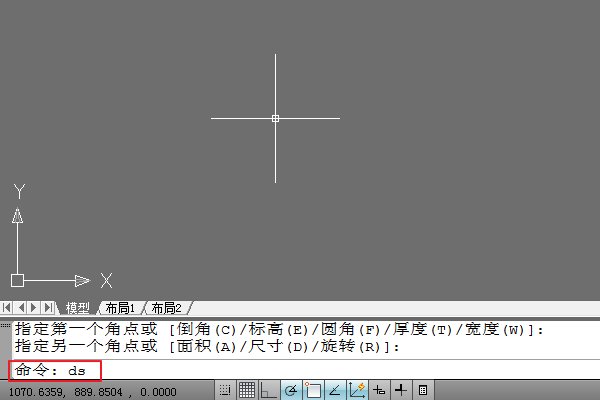Viewport: 600px width, 400px height.
Task: Click the coordinate readout 1070.6359, 889.8504
Action: (93, 392)
